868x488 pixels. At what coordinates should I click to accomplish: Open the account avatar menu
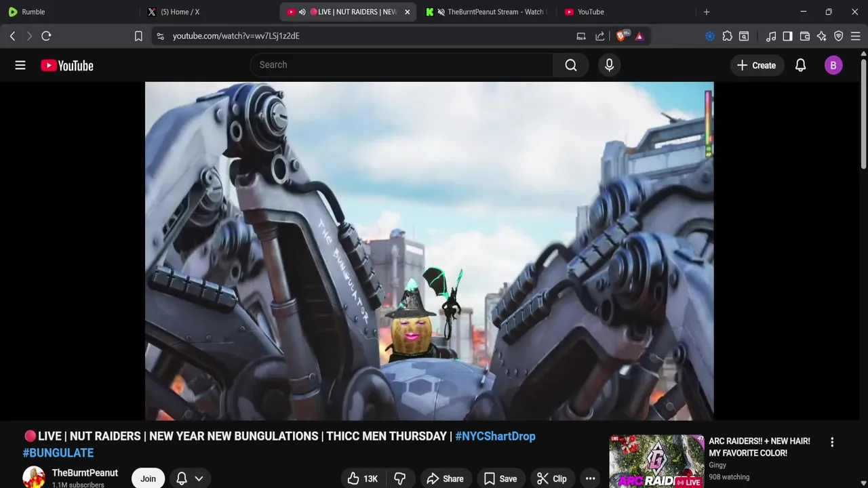[833, 65]
